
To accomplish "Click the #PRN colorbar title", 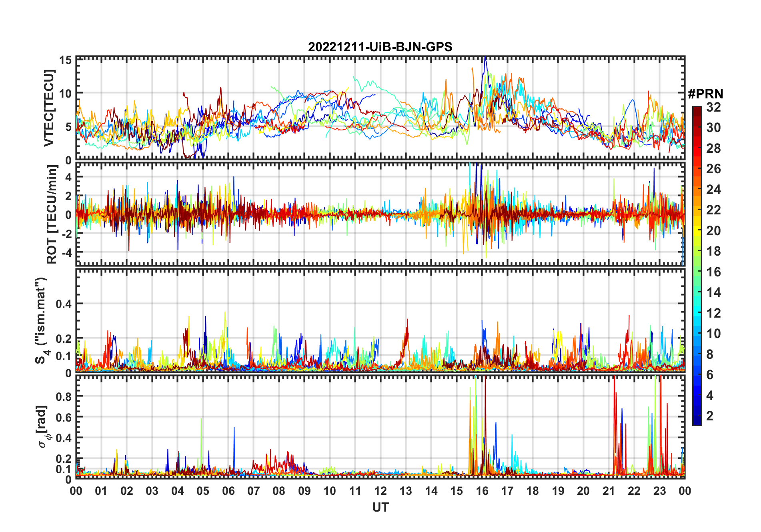I will [x=705, y=94].
